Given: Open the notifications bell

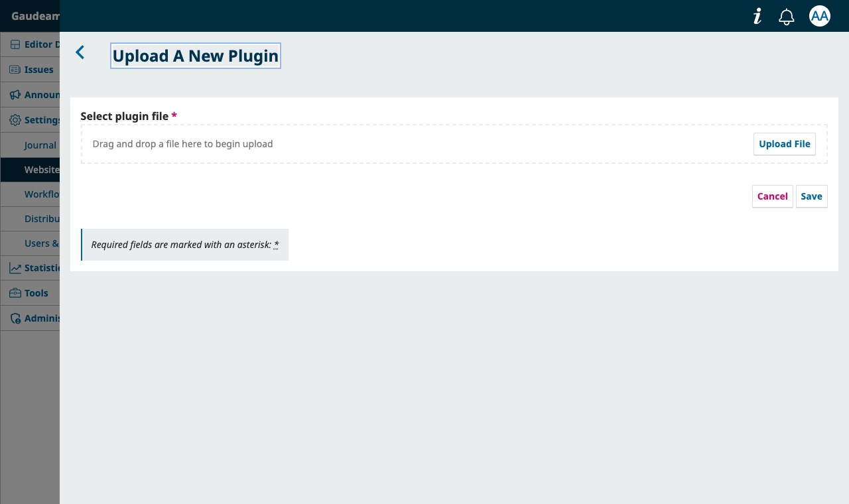Looking at the screenshot, I should pos(787,17).
